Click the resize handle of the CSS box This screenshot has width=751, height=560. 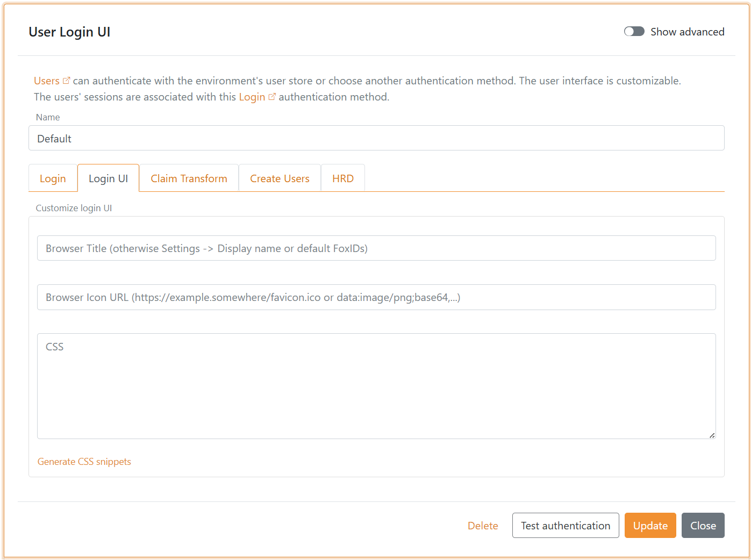pos(713,435)
